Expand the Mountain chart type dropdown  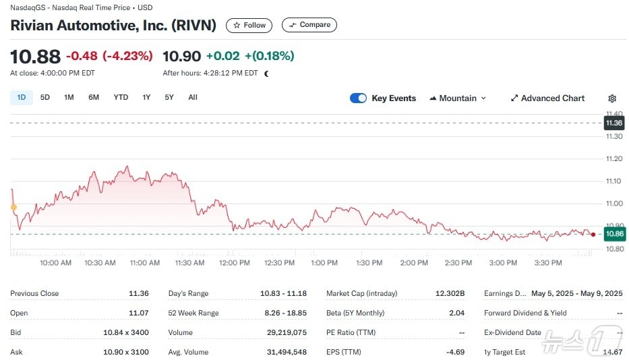coord(458,98)
